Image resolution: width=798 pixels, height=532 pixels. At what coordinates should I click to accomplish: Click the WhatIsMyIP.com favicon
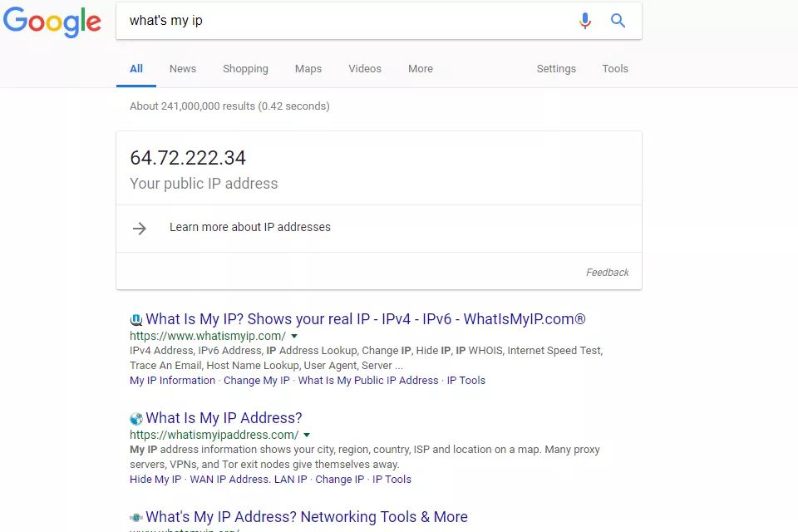coord(135,320)
